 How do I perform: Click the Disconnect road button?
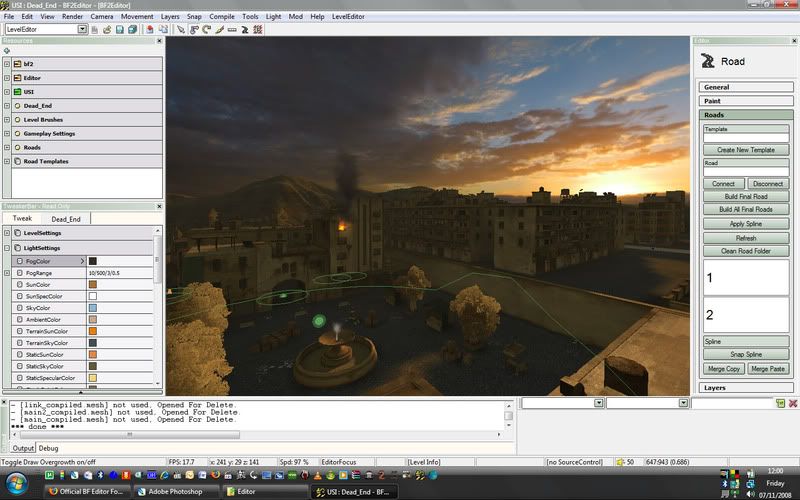[x=768, y=184]
